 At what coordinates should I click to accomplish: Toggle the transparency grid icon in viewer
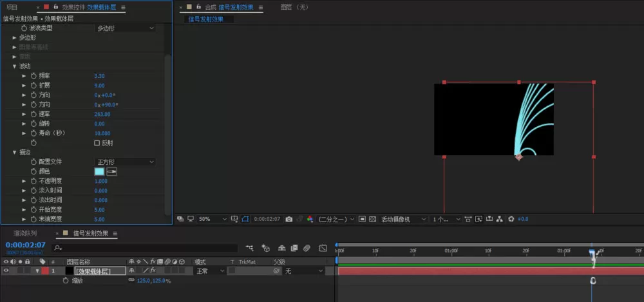(x=372, y=220)
